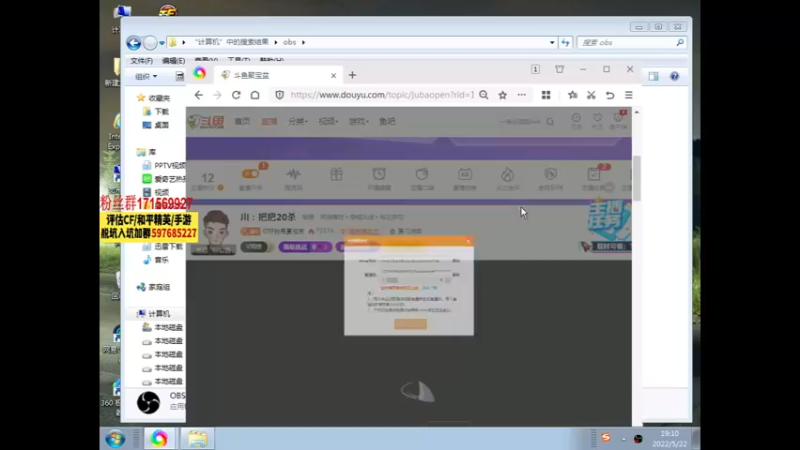Select 桌面 in Explorer sidebar
This screenshot has width=800, height=450.
(x=156, y=125)
